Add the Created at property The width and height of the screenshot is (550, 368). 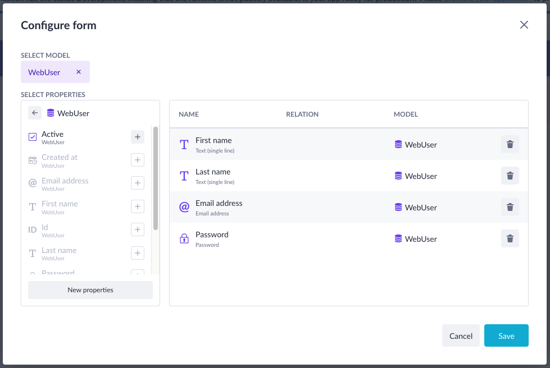coord(138,160)
